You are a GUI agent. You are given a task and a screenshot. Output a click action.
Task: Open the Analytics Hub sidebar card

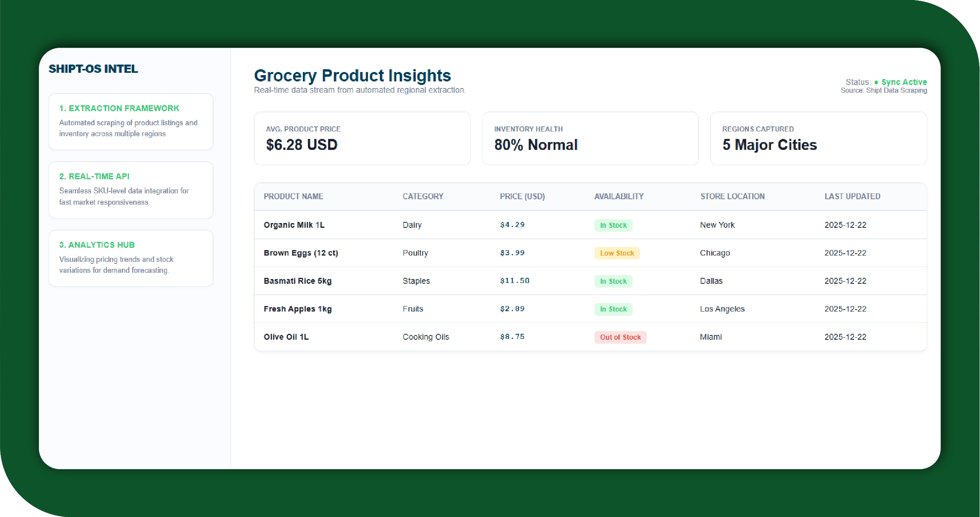click(131, 258)
